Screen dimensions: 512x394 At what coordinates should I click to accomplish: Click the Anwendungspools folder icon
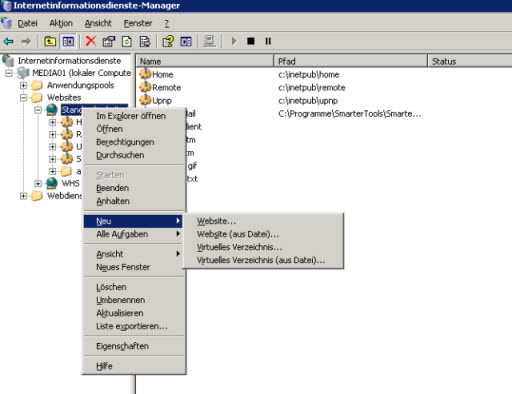click(x=37, y=85)
